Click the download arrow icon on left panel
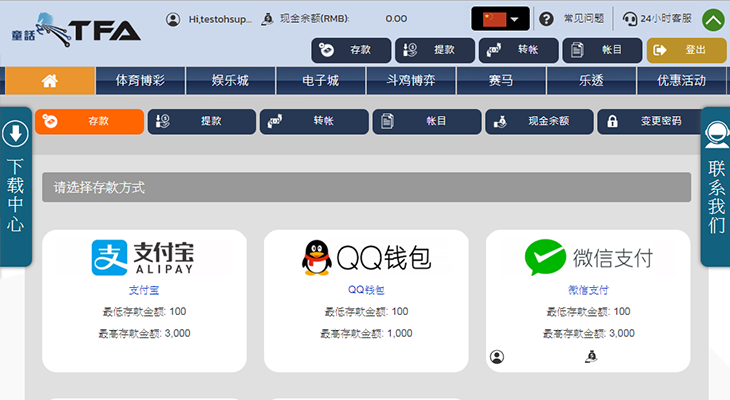Viewport: 730px width, 400px height. [15, 134]
